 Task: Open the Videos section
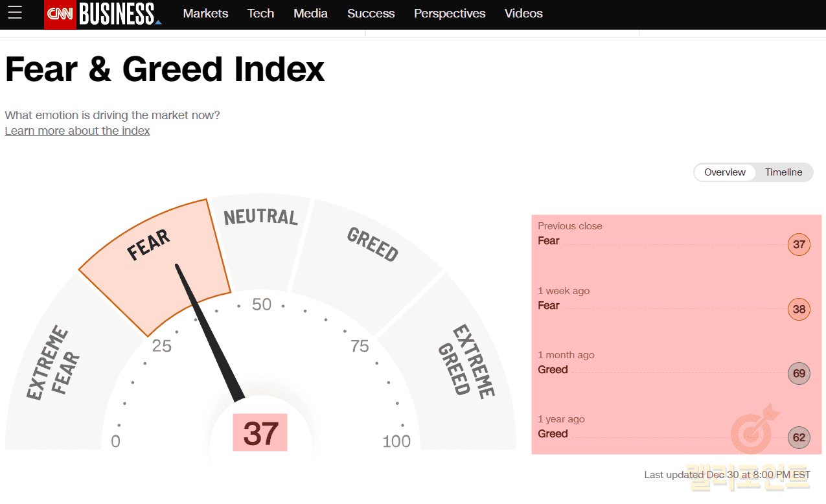pyautogui.click(x=523, y=14)
